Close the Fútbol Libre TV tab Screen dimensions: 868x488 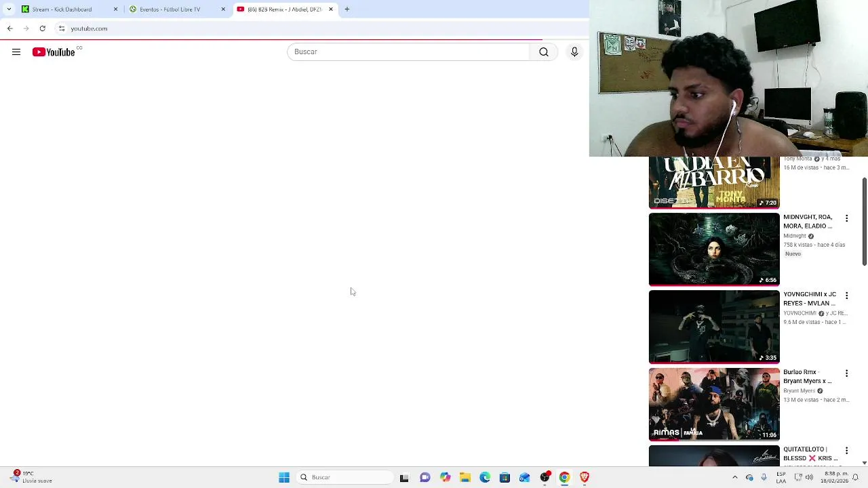pos(223,9)
